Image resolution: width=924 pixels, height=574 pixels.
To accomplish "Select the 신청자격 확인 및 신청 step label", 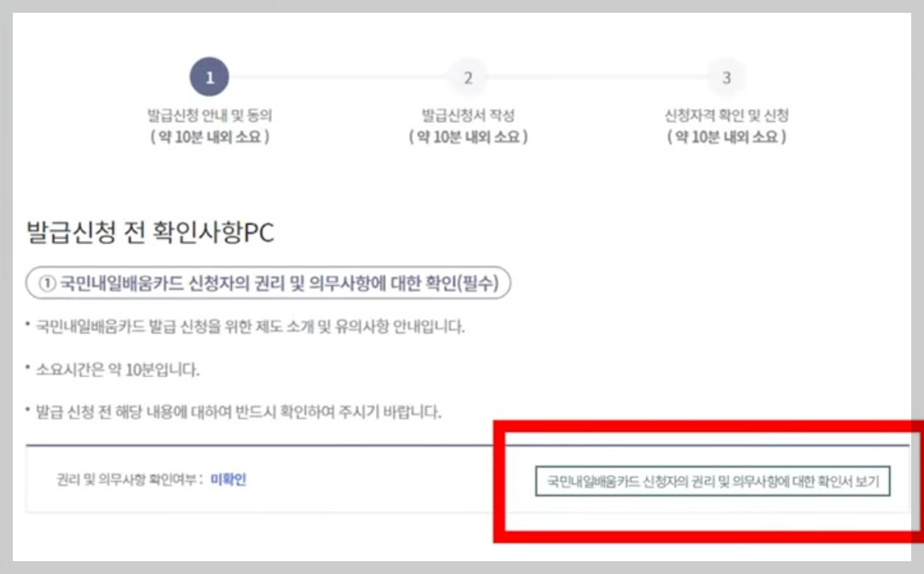I will pos(726,115).
